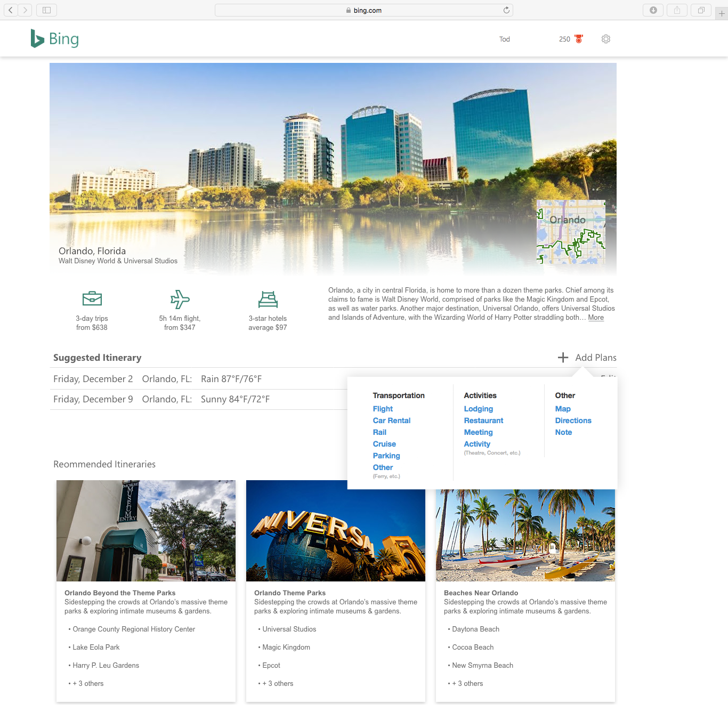Expand +3 others under Lake Eola card

pos(88,684)
